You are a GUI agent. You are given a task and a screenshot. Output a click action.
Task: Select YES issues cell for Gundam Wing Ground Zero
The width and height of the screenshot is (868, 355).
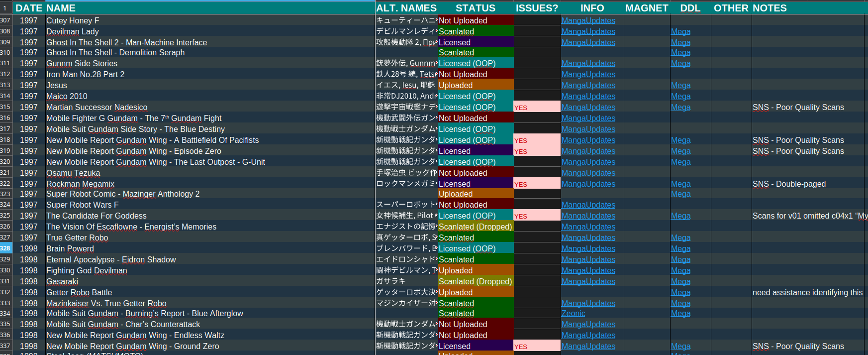click(x=537, y=346)
